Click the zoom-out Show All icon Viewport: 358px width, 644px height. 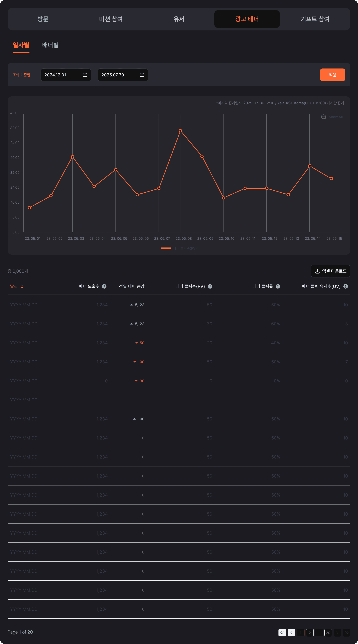323,117
